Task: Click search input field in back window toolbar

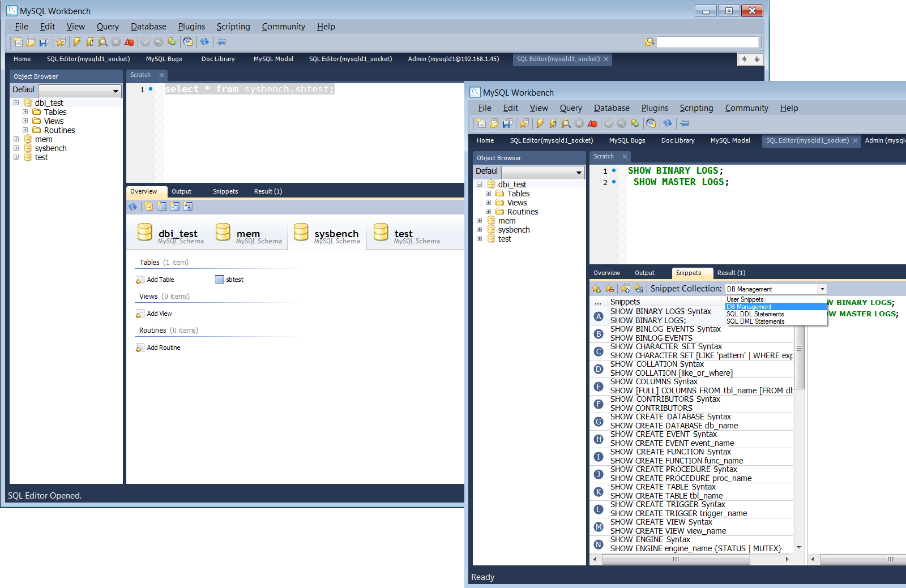Action: coord(708,42)
